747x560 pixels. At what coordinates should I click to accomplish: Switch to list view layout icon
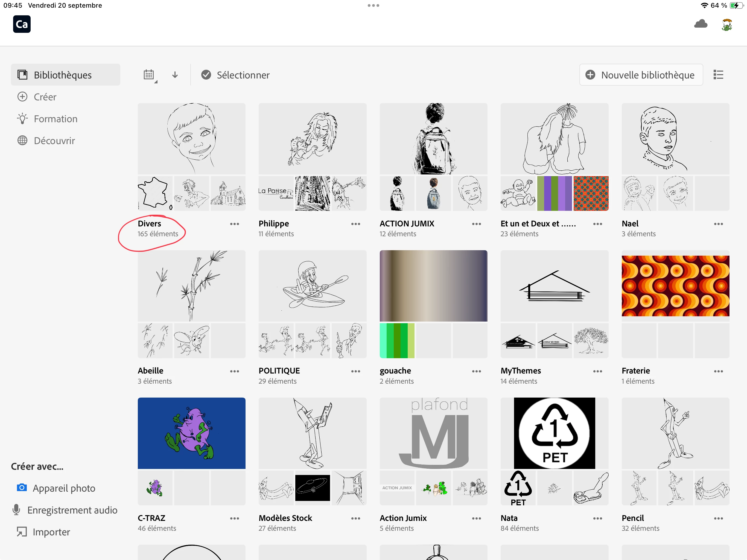click(718, 75)
